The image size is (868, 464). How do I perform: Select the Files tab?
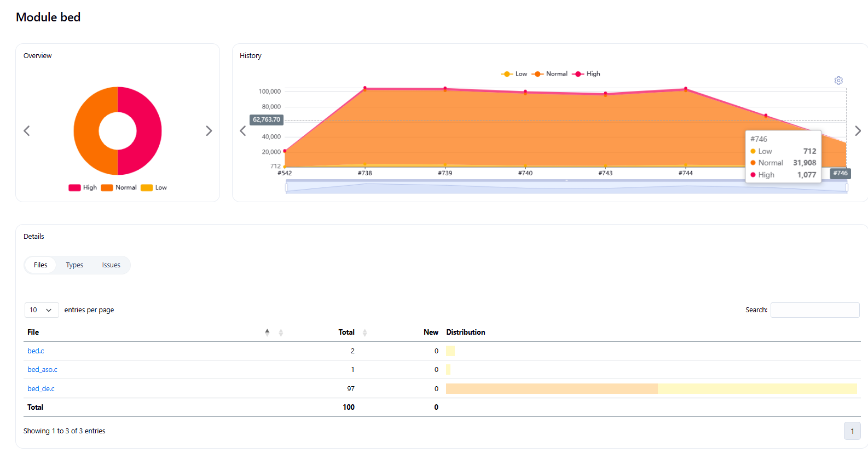click(40, 265)
